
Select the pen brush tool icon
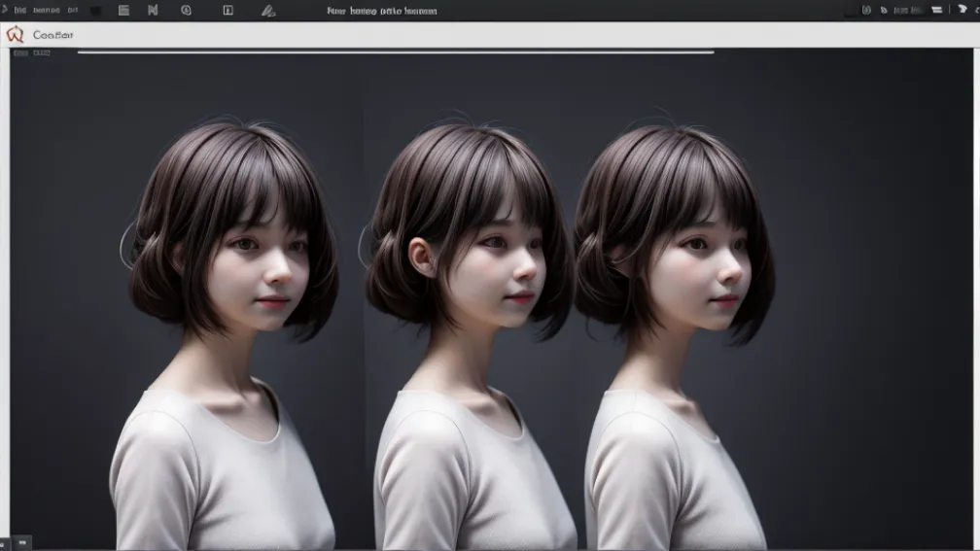point(268,11)
